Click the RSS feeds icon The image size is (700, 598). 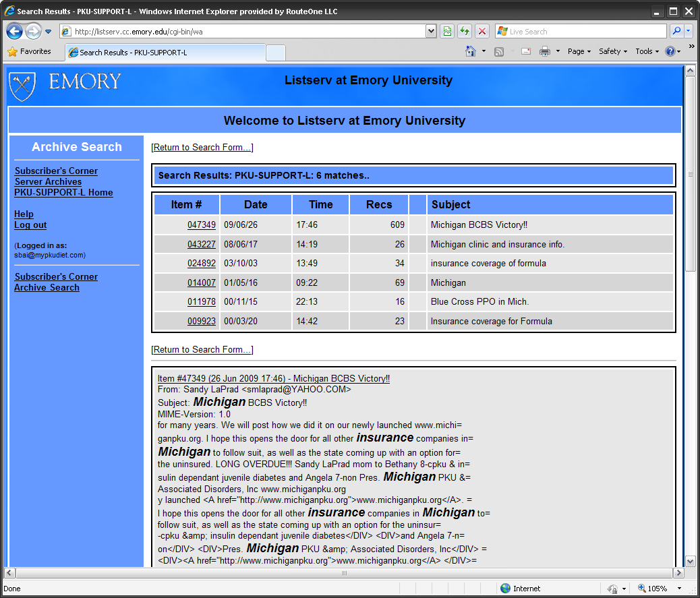(499, 52)
